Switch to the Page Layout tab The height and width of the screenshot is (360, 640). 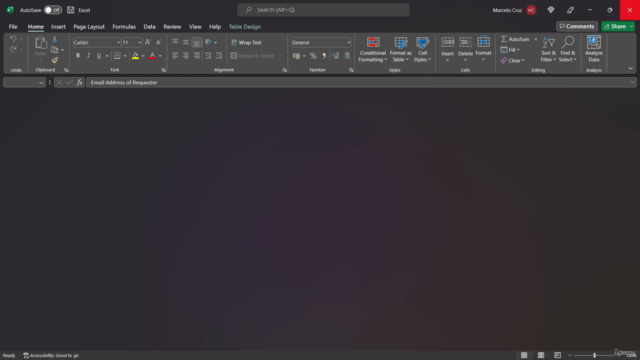(89, 27)
